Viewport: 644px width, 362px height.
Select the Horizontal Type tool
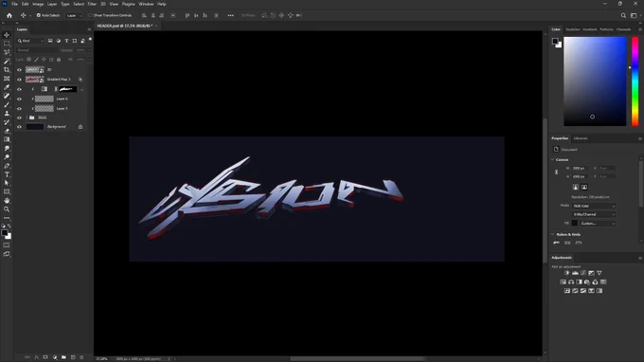point(7,174)
